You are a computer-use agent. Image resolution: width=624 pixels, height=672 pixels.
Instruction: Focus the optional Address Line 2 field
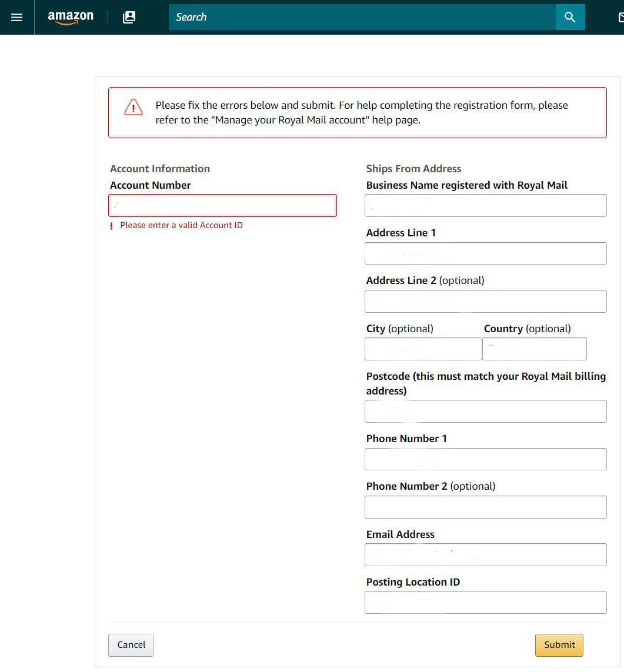(485, 301)
